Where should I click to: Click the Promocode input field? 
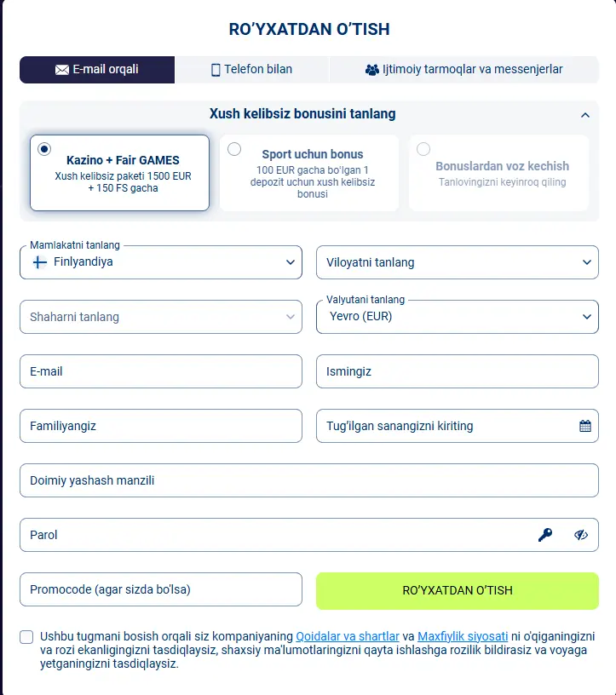point(161,589)
